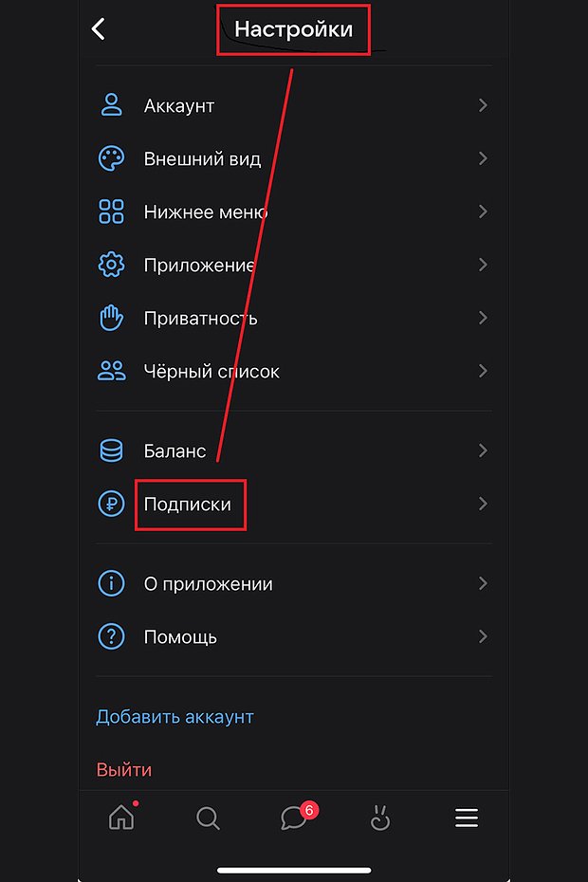This screenshot has width=588, height=882.
Task: Tap the Приватность hand icon
Action: click(111, 318)
